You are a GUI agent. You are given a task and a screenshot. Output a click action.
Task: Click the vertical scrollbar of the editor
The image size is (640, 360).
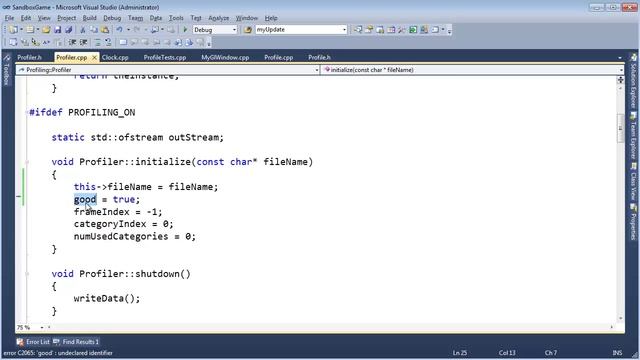point(620,199)
